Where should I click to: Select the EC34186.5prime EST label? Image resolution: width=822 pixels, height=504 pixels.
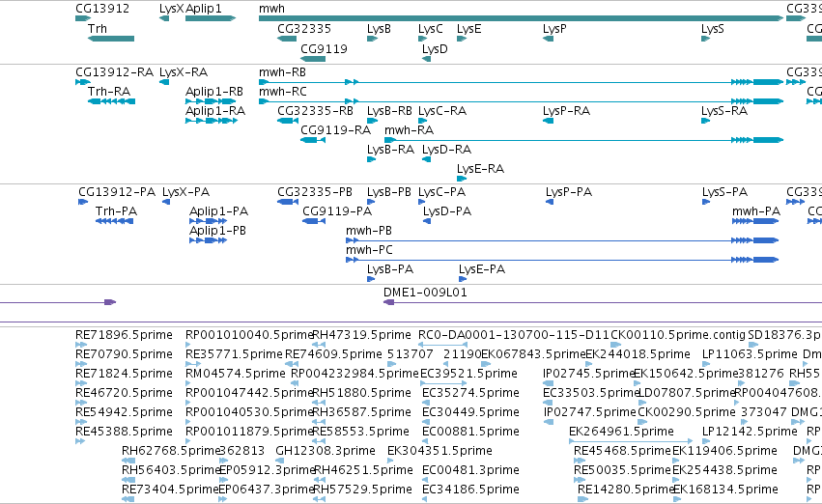(469, 490)
